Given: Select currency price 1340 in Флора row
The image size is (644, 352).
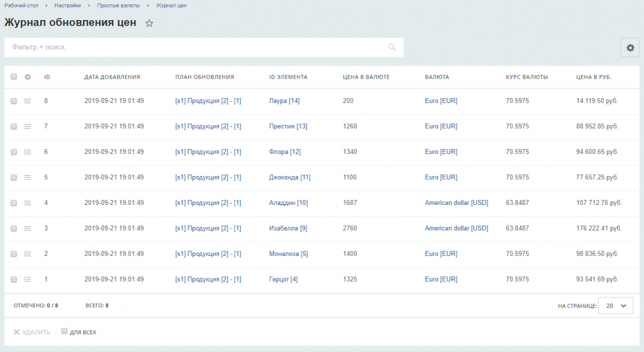Looking at the screenshot, I should pos(350,151).
